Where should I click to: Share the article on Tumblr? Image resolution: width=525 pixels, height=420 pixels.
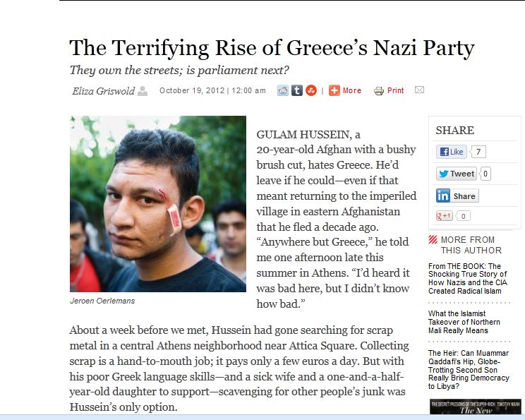tap(297, 90)
